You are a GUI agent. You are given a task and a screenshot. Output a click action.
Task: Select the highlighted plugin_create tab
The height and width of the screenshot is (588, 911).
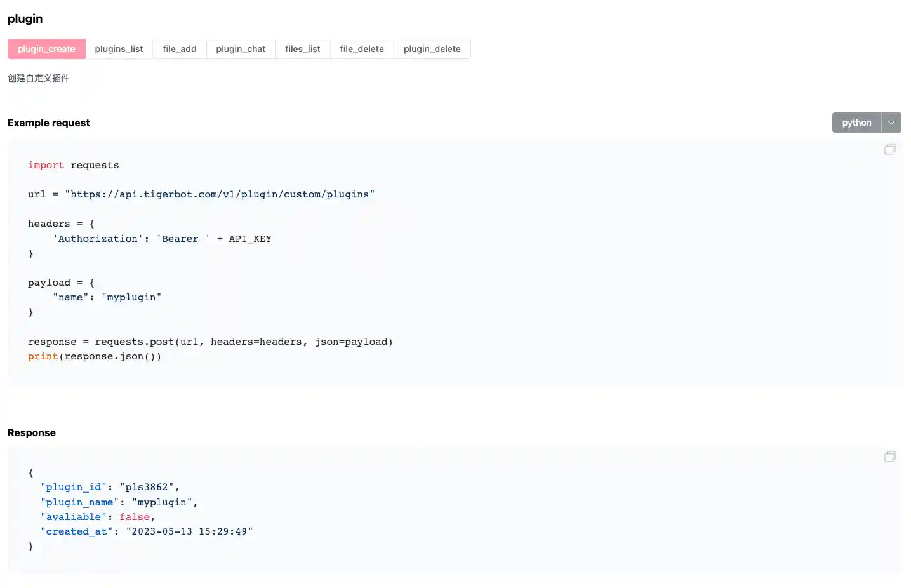click(46, 48)
